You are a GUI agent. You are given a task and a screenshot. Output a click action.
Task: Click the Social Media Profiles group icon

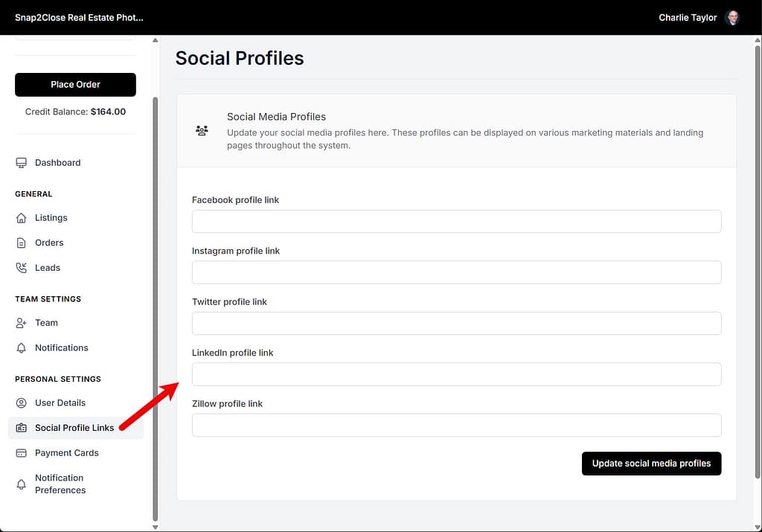click(x=202, y=129)
